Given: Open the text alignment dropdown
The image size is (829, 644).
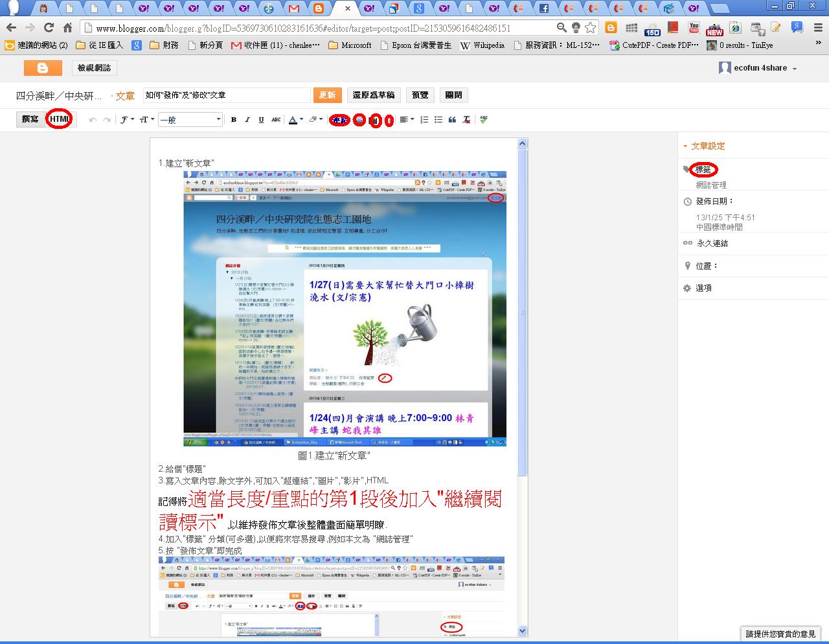Looking at the screenshot, I should pos(407,120).
